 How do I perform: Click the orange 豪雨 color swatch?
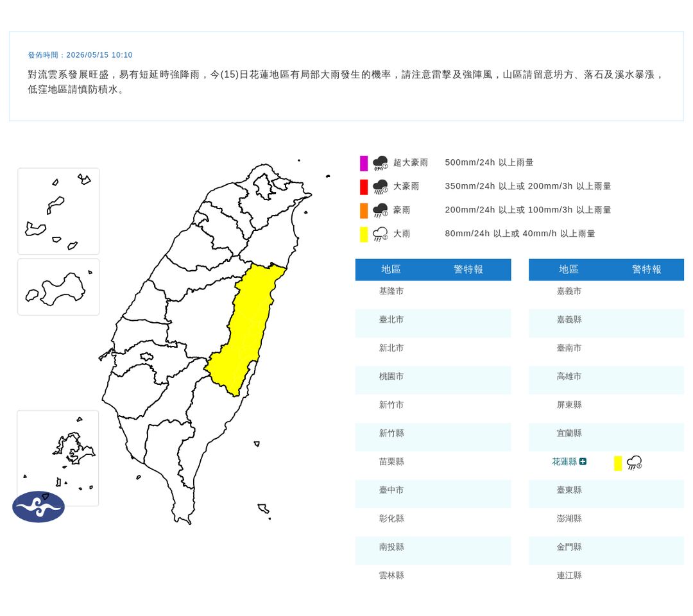[364, 210]
